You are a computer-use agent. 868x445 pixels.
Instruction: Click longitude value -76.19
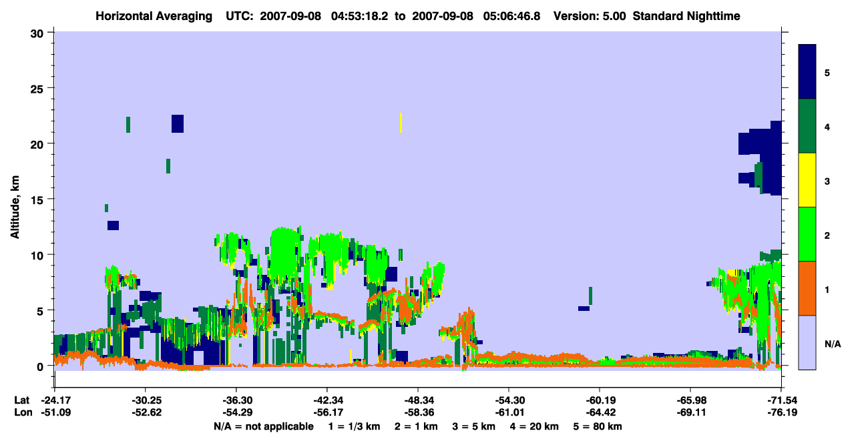point(781,412)
